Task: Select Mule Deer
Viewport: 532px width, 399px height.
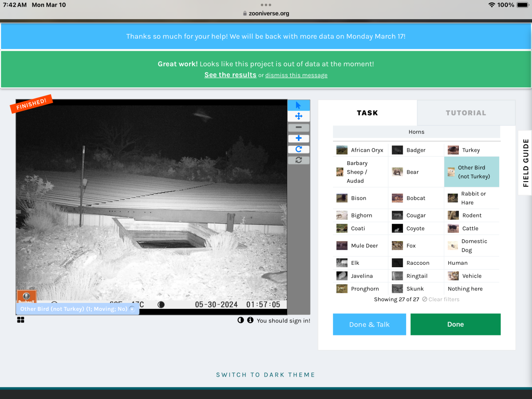Action: [360, 246]
